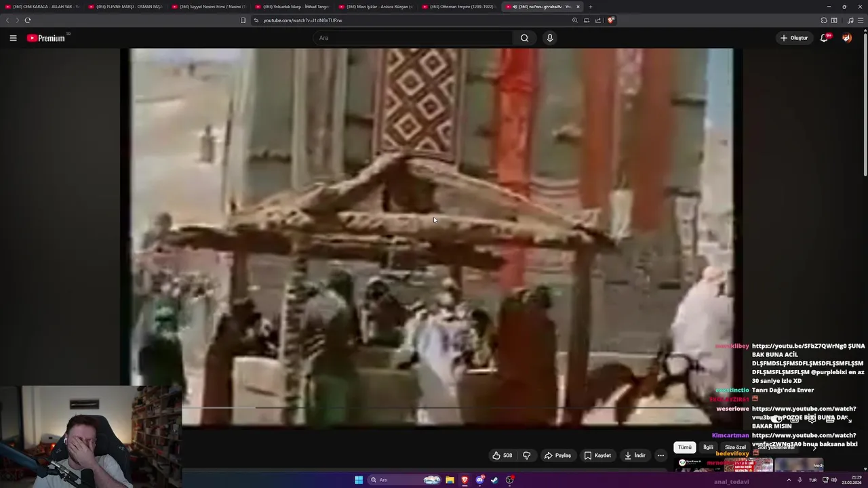868x488 pixels.
Task: Close the active na7nou ghraba tab
Action: pos(578,7)
